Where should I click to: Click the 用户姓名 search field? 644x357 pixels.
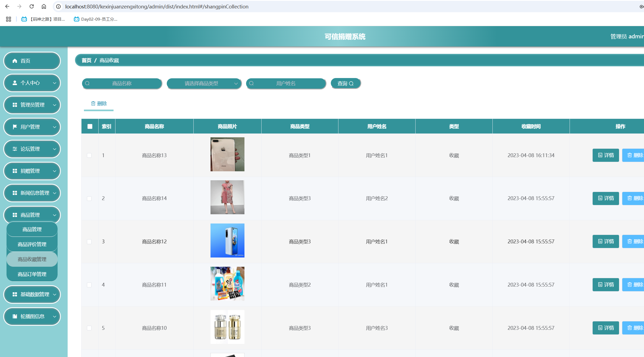click(x=286, y=83)
